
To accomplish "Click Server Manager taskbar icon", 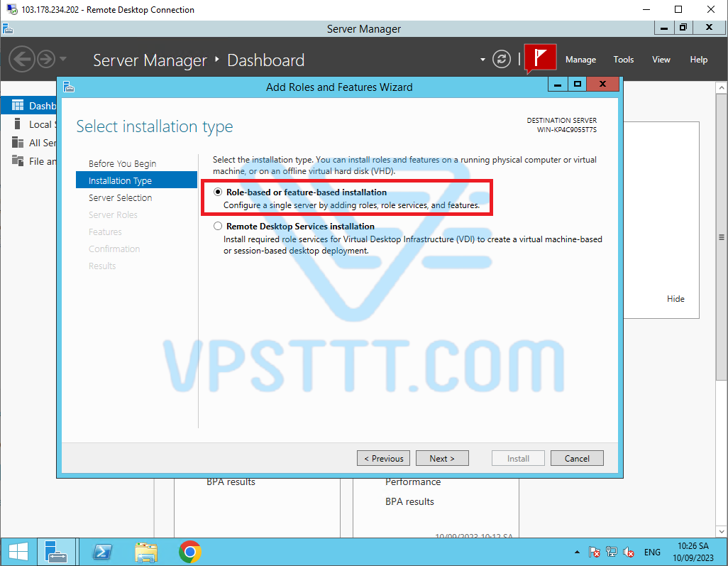I will (56, 552).
